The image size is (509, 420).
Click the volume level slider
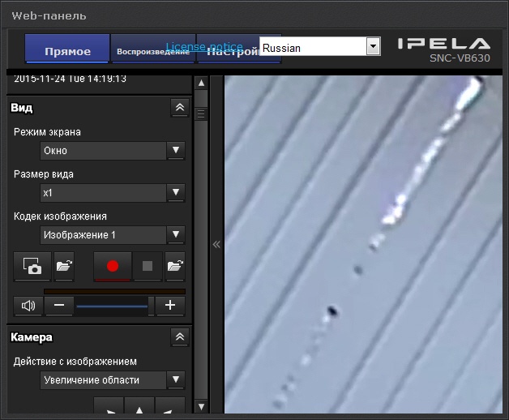(x=112, y=306)
